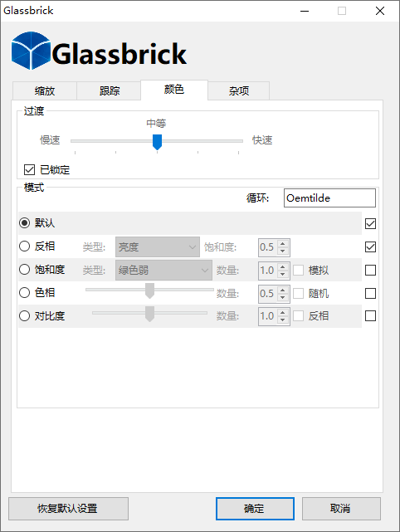400x532 pixels.
Task: Close the Glassbrick window
Action: click(380, 11)
